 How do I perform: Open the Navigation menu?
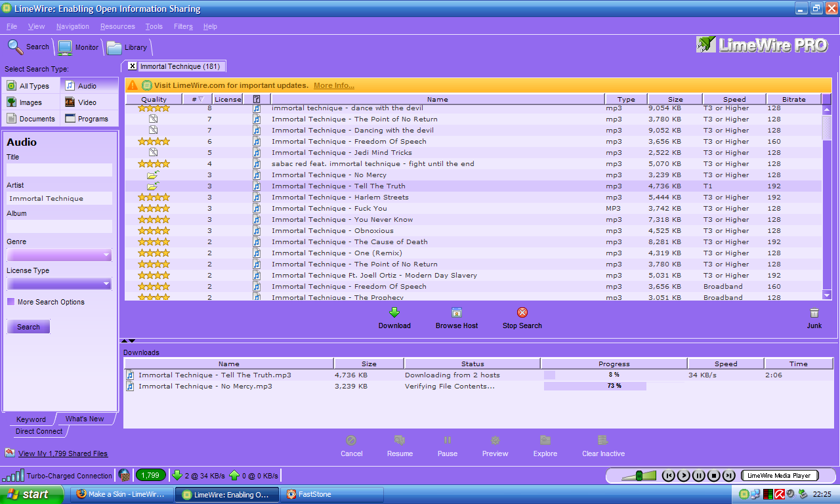(73, 26)
